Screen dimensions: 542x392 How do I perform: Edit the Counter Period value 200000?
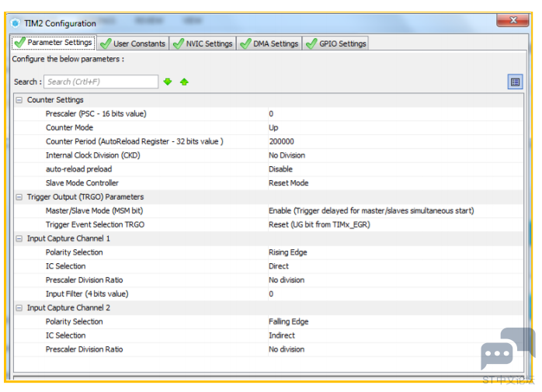tap(281, 141)
